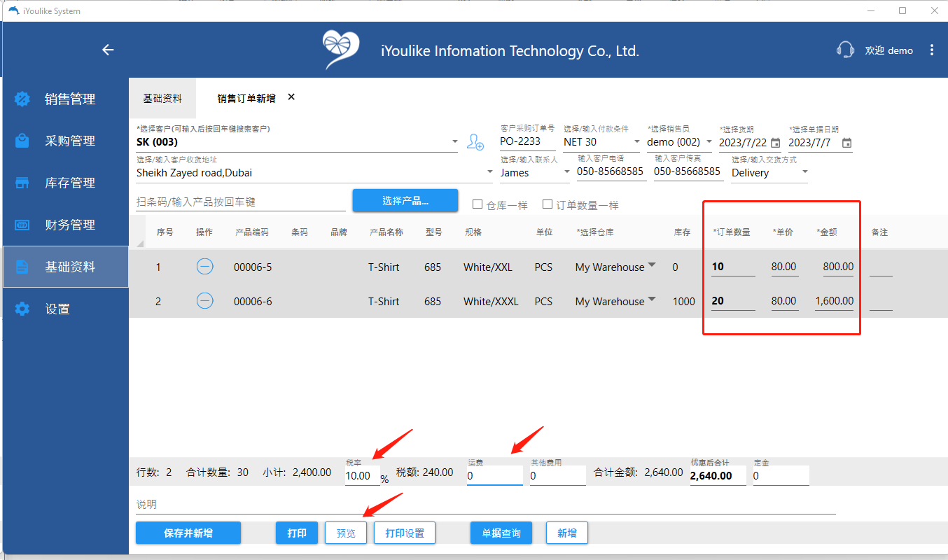Expand Delivery method dropdown
The width and height of the screenshot is (948, 560).
[x=804, y=172]
